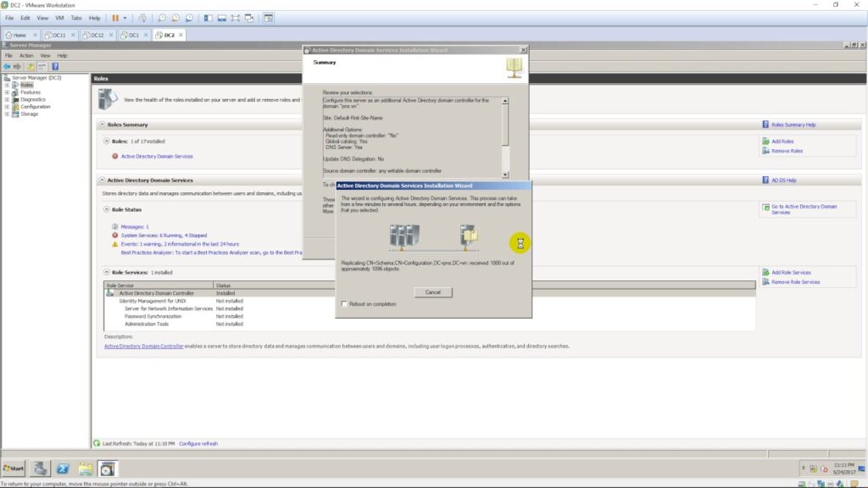The width and height of the screenshot is (868, 488).
Task: Click Configure refresh link
Action: click(198, 444)
